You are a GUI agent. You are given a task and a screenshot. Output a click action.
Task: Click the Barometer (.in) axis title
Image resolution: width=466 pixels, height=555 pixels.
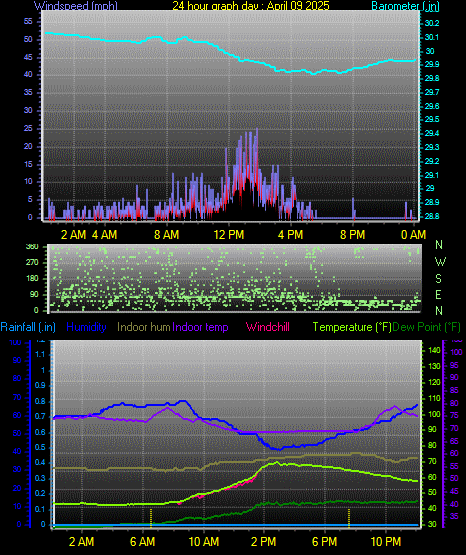[405, 6]
